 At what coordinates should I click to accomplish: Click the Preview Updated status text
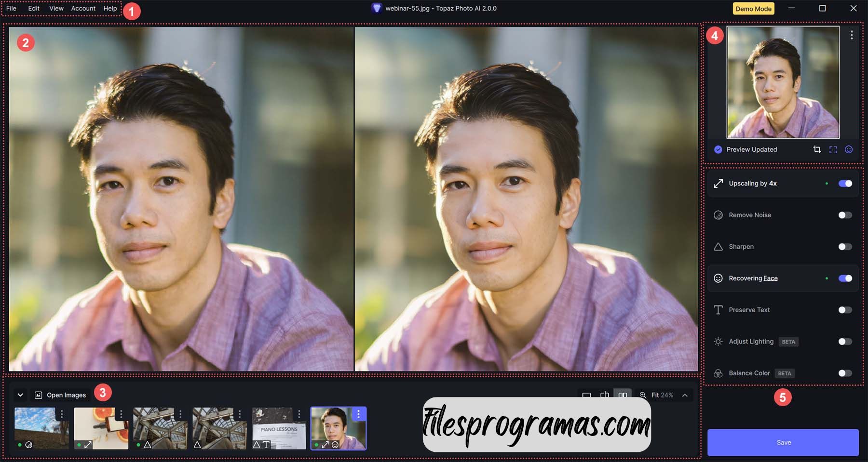pos(752,149)
